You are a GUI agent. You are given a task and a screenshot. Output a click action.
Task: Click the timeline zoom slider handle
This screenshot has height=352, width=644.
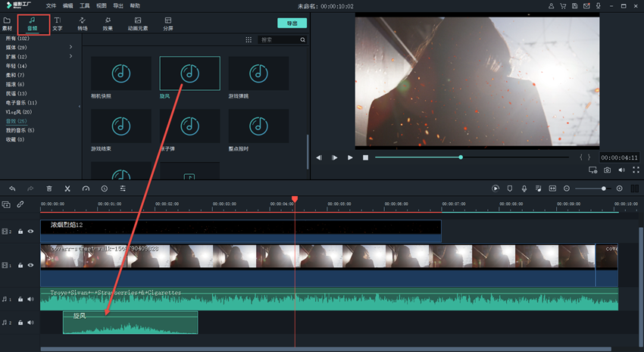604,188
